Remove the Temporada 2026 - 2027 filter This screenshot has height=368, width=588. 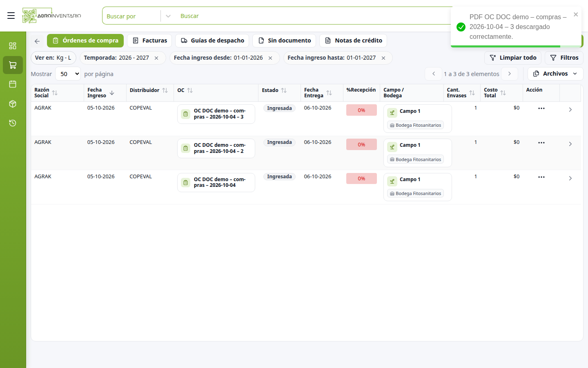point(156,58)
